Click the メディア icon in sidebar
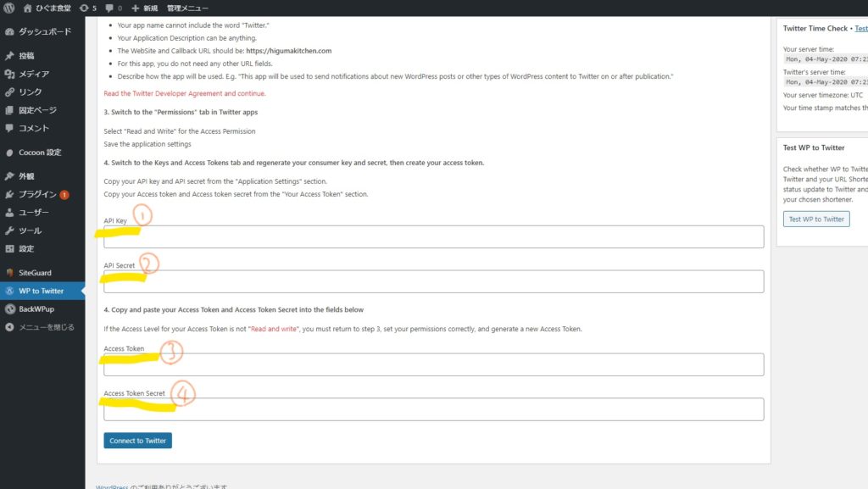The image size is (868, 489). [9, 74]
